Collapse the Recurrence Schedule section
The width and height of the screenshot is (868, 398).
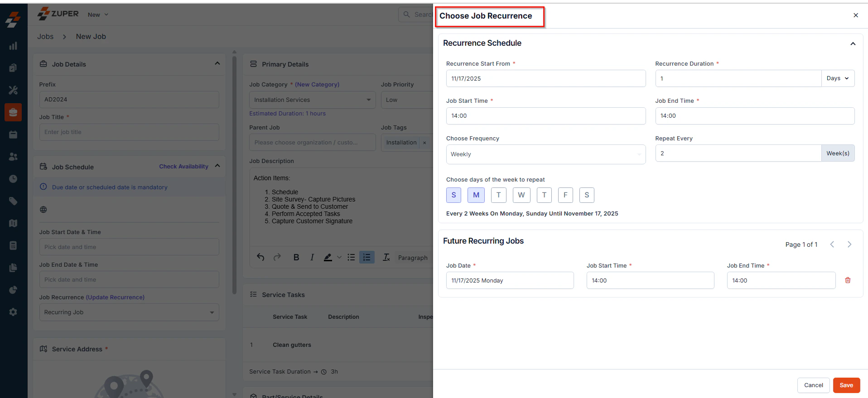pos(853,43)
